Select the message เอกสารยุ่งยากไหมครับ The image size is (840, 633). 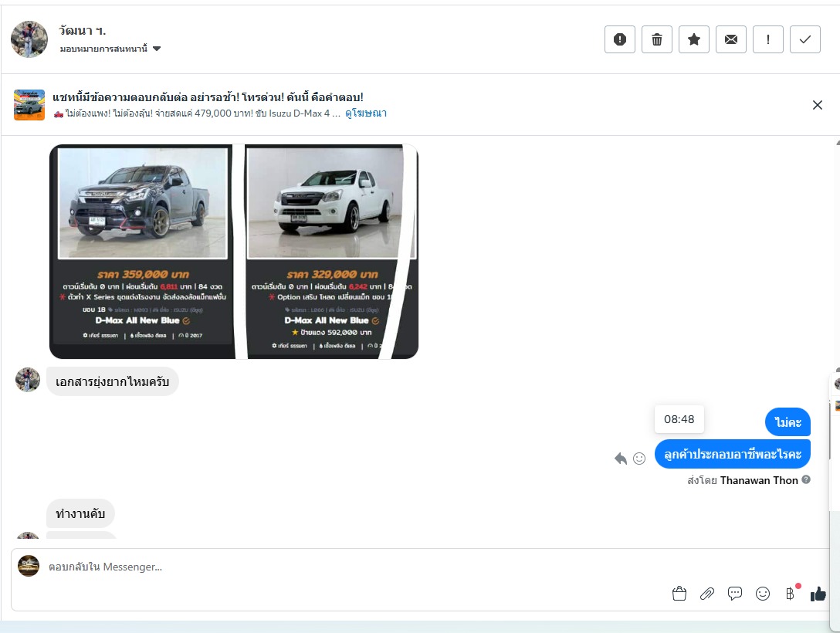[x=113, y=382]
